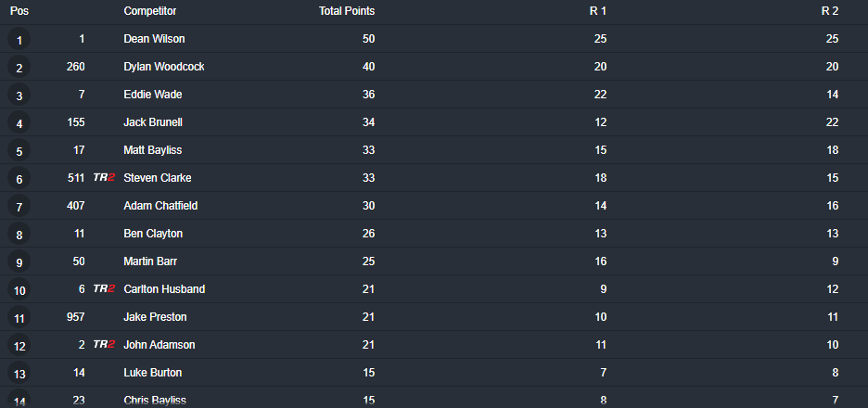Click the position 1 circle badge
Image resolution: width=868 pixels, height=408 pixels.
click(x=19, y=40)
